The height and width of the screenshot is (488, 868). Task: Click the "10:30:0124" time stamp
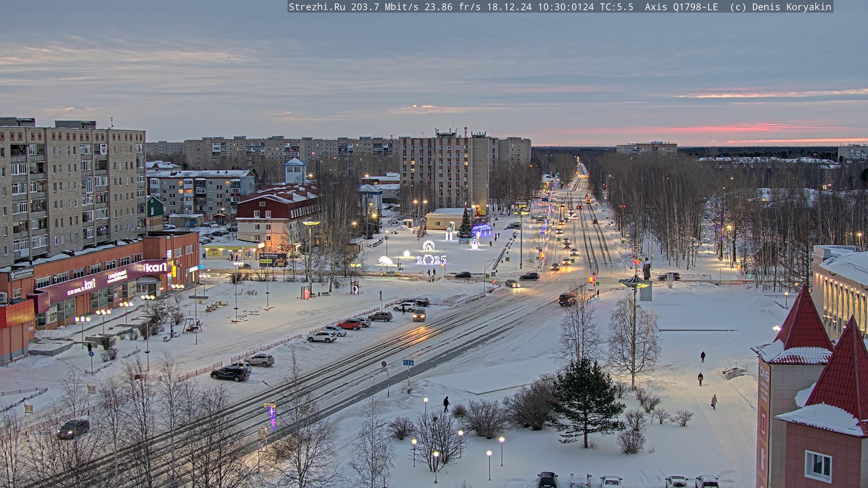point(566,7)
